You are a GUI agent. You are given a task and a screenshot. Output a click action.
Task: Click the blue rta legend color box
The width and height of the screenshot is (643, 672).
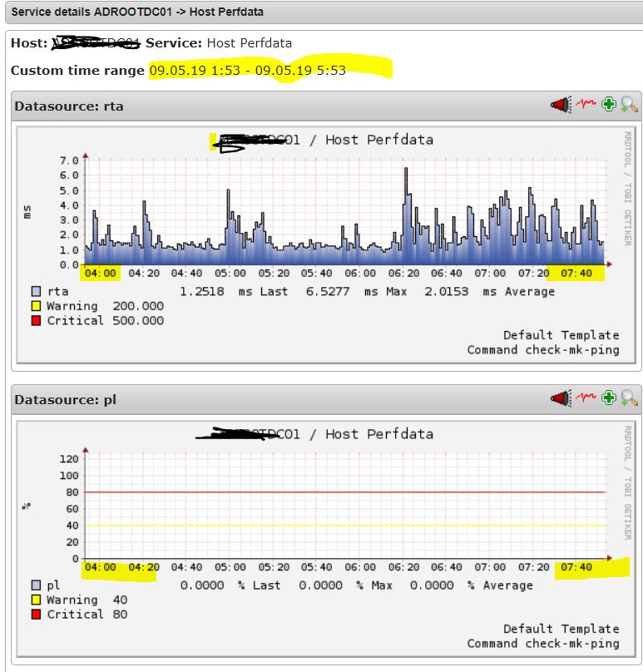click(36, 292)
